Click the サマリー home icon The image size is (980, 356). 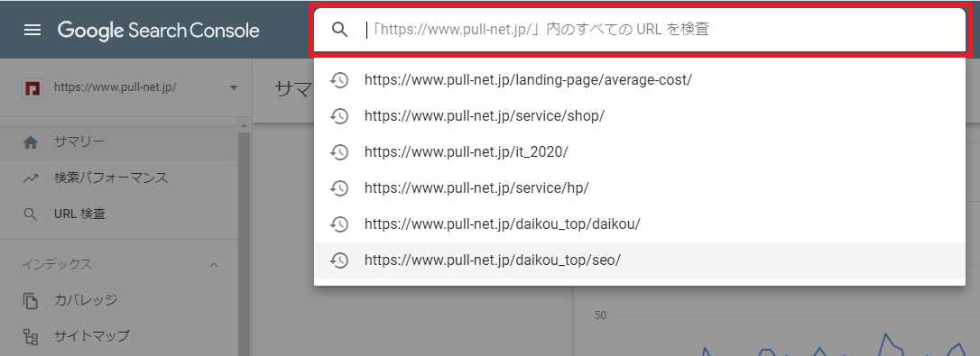click(x=30, y=142)
